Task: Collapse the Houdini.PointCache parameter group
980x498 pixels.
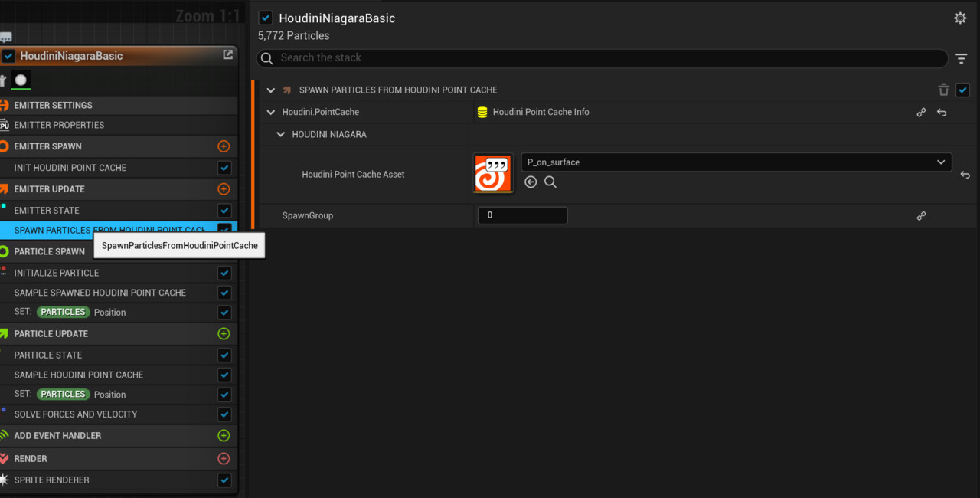Action: point(270,112)
